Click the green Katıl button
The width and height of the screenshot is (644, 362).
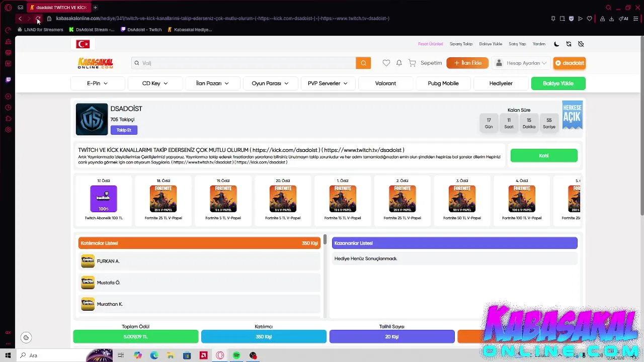(x=544, y=156)
